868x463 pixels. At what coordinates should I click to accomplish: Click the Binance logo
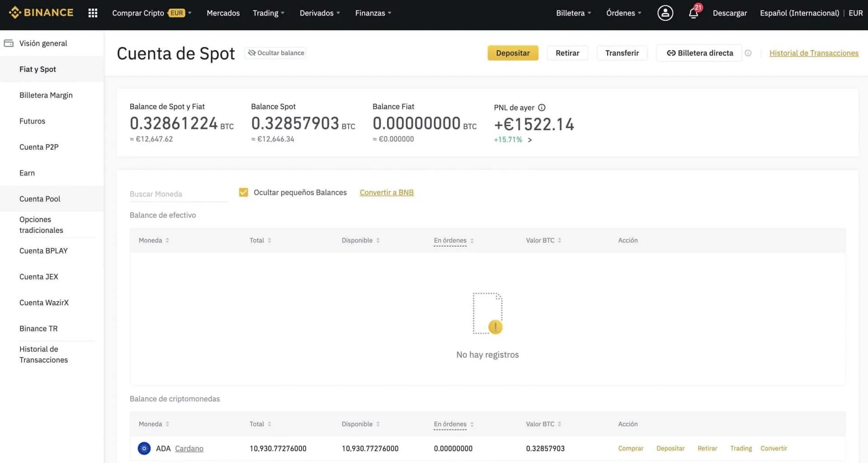click(x=41, y=13)
